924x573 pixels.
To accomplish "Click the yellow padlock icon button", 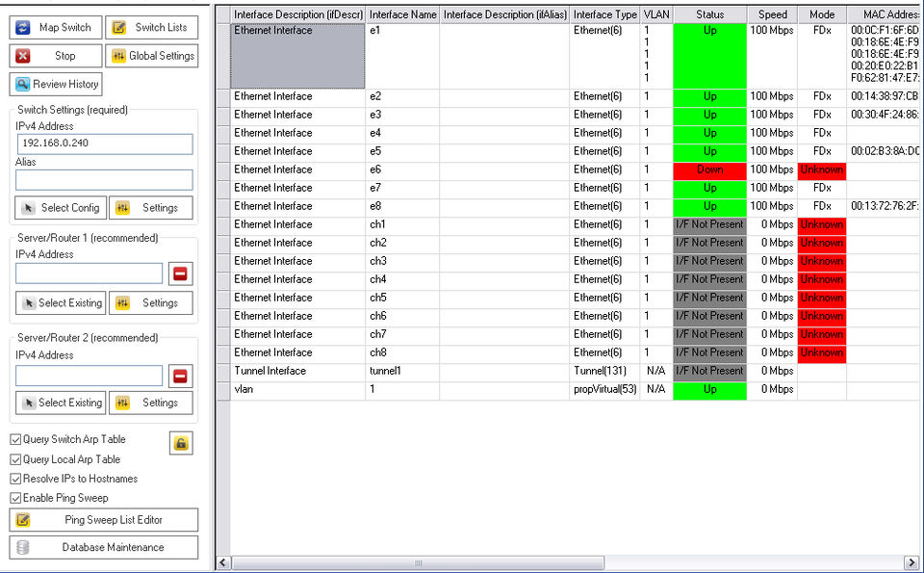I will coord(181,443).
